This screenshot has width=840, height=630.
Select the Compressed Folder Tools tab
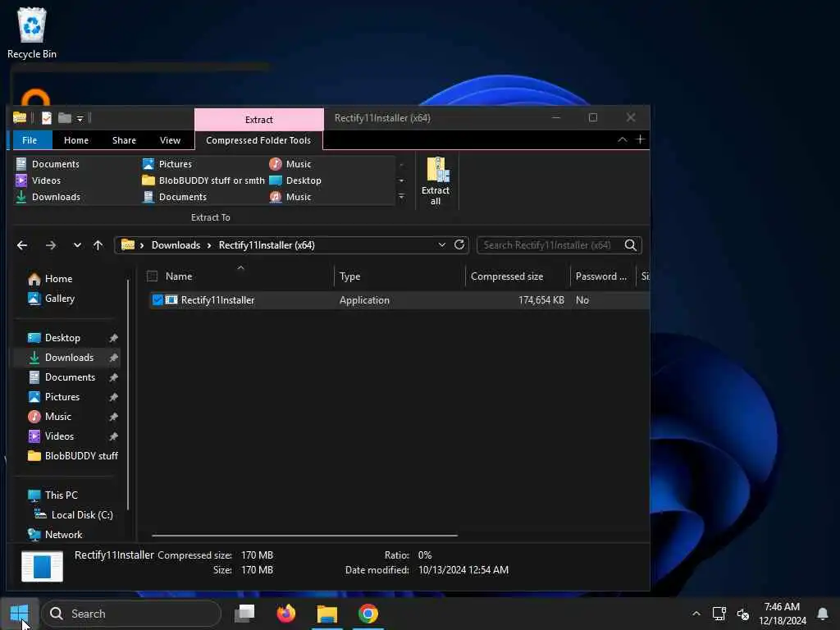coord(258,140)
